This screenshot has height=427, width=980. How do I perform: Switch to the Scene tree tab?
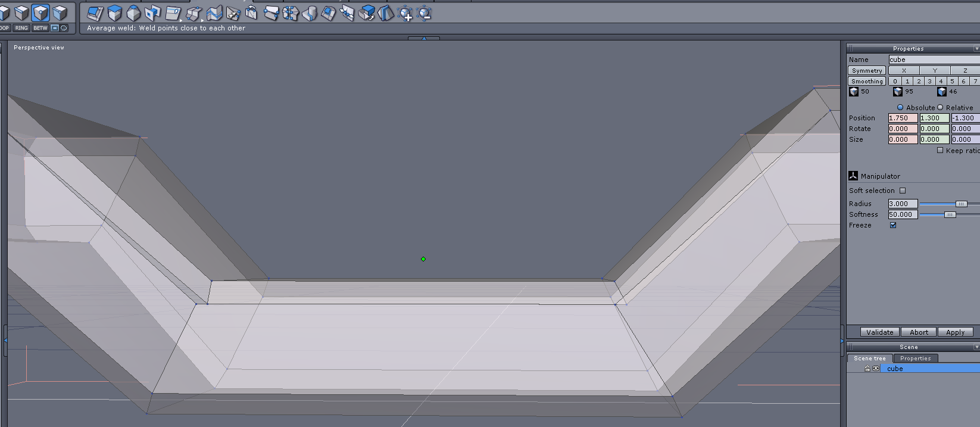(x=870, y=358)
